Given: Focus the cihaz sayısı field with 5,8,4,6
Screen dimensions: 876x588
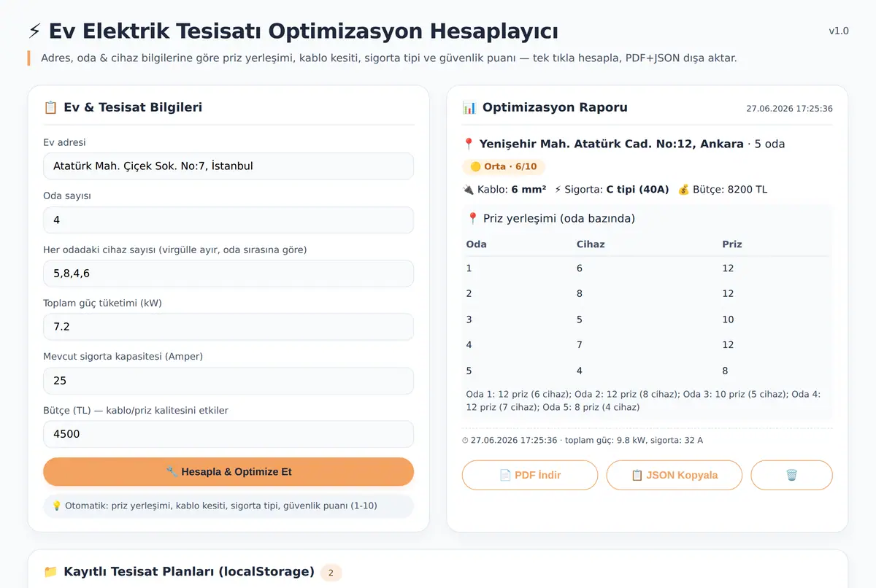Looking at the screenshot, I should [x=228, y=273].
